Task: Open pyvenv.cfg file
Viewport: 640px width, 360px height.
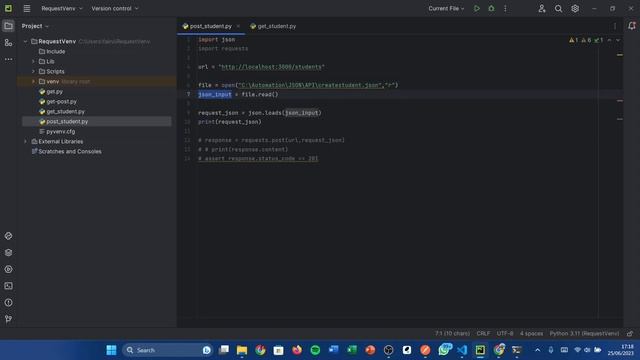Action: point(57,131)
